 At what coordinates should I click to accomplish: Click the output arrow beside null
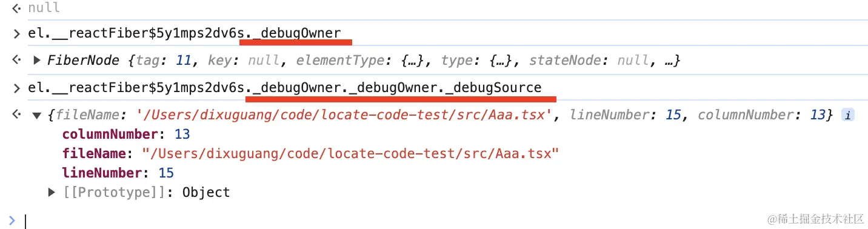[x=17, y=8]
